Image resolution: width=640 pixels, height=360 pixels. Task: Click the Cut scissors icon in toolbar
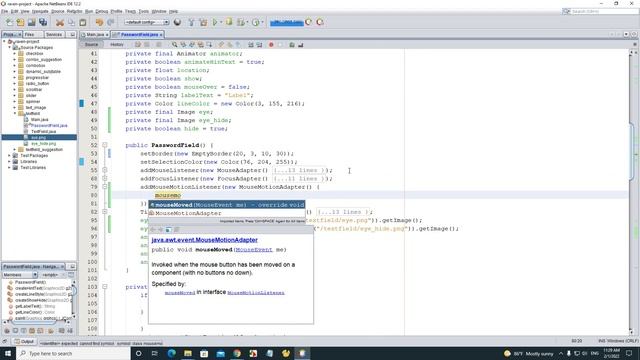(x=60, y=22)
